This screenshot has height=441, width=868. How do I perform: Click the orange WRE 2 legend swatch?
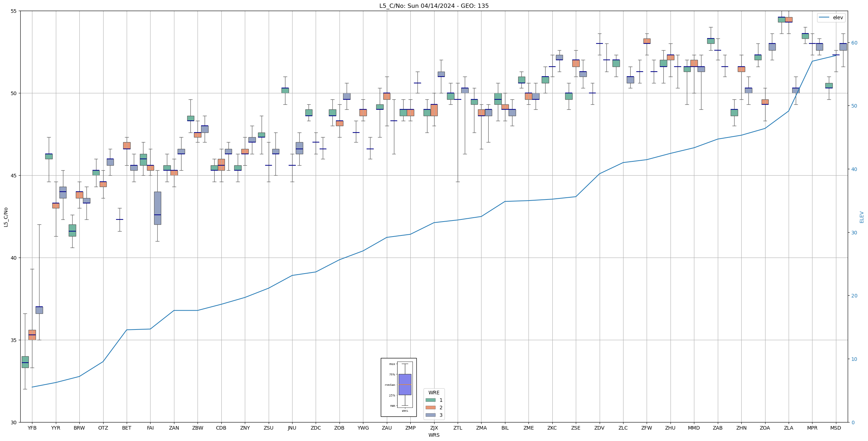coord(430,408)
